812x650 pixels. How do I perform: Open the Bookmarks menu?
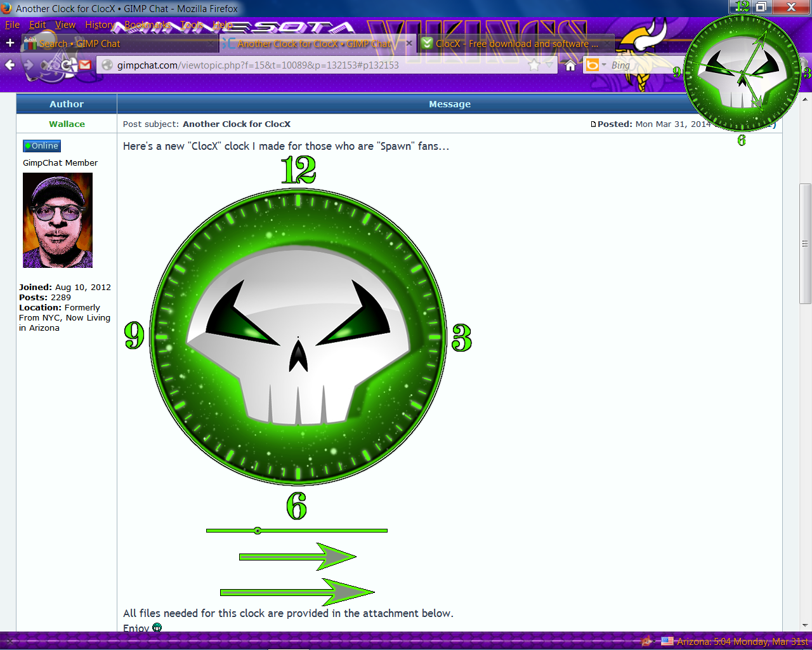(x=147, y=25)
